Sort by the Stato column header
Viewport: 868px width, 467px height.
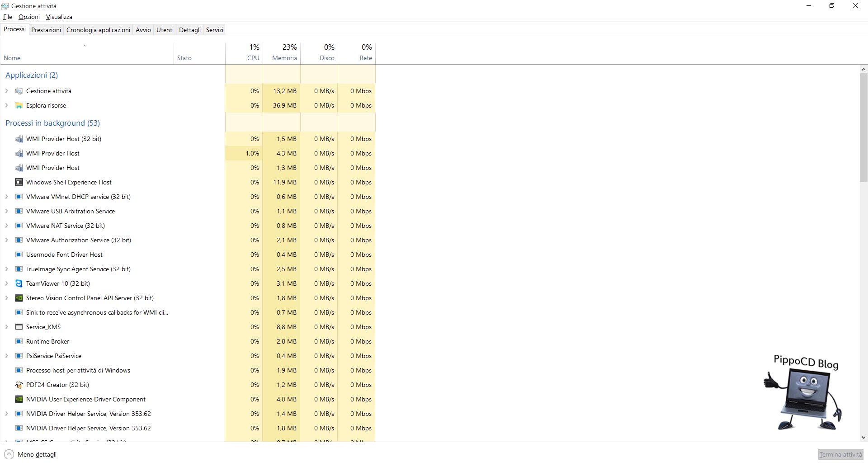coord(199,53)
